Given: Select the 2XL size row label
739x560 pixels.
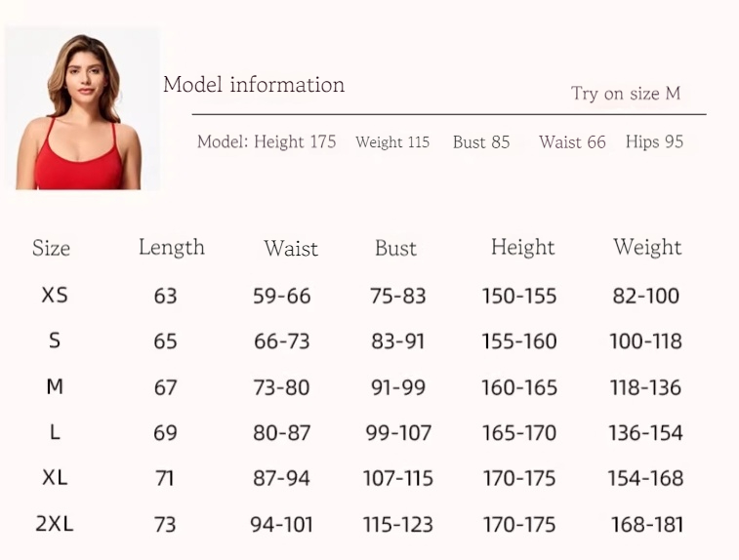Looking at the screenshot, I should coord(55,524).
